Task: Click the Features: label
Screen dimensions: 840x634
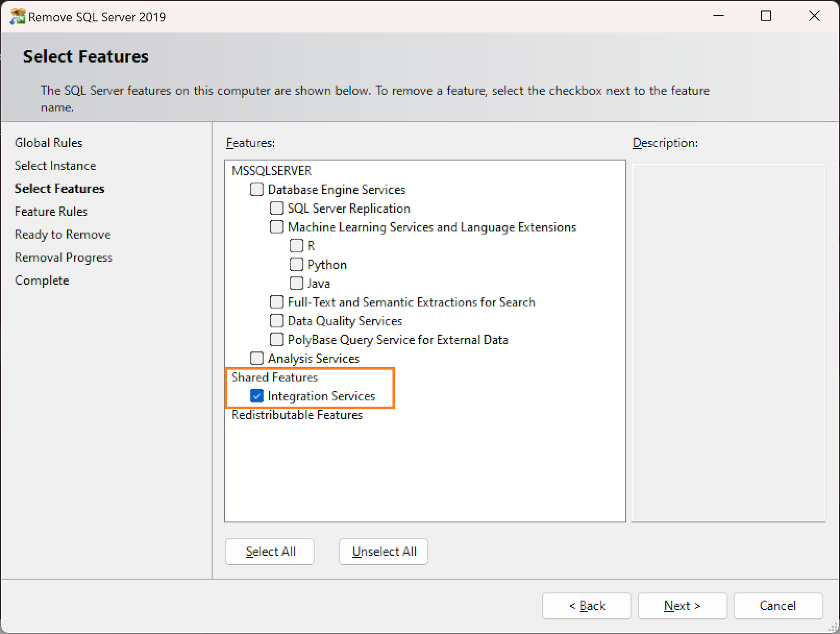Action: 250,143
